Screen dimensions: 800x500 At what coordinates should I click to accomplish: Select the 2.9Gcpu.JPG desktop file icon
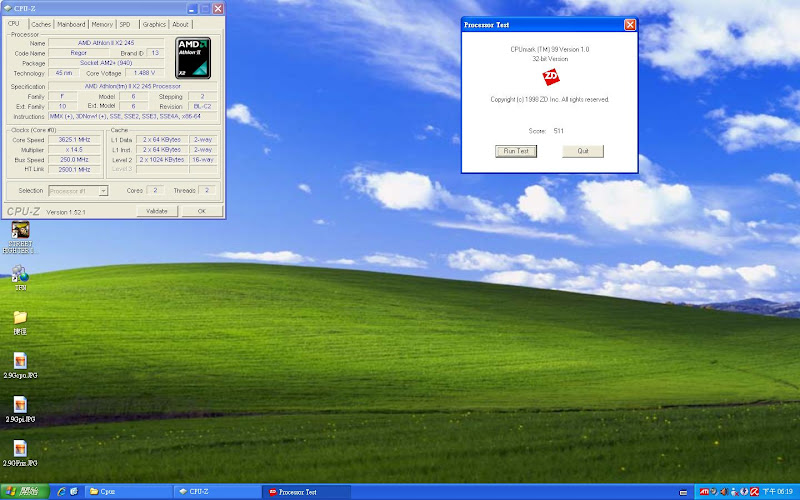tap(20, 361)
